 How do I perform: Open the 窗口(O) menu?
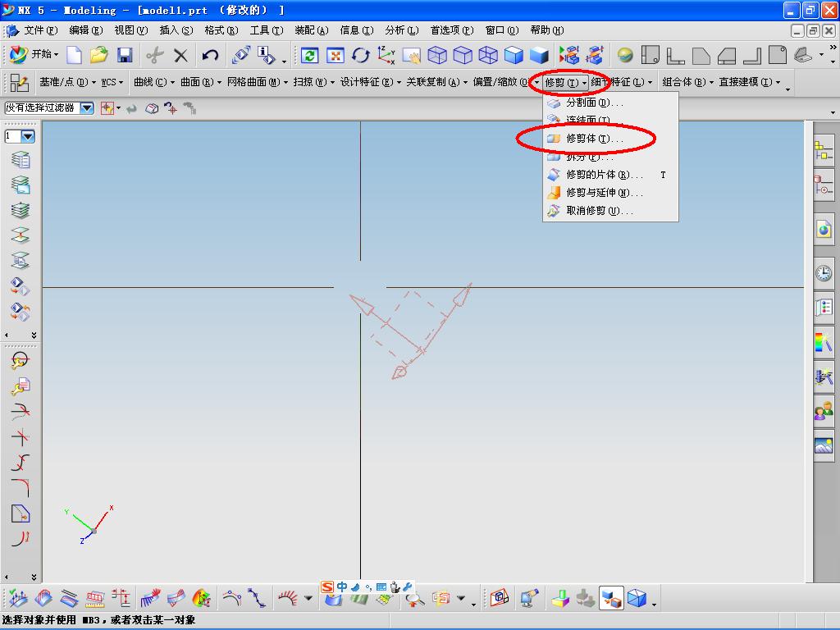pyautogui.click(x=502, y=30)
